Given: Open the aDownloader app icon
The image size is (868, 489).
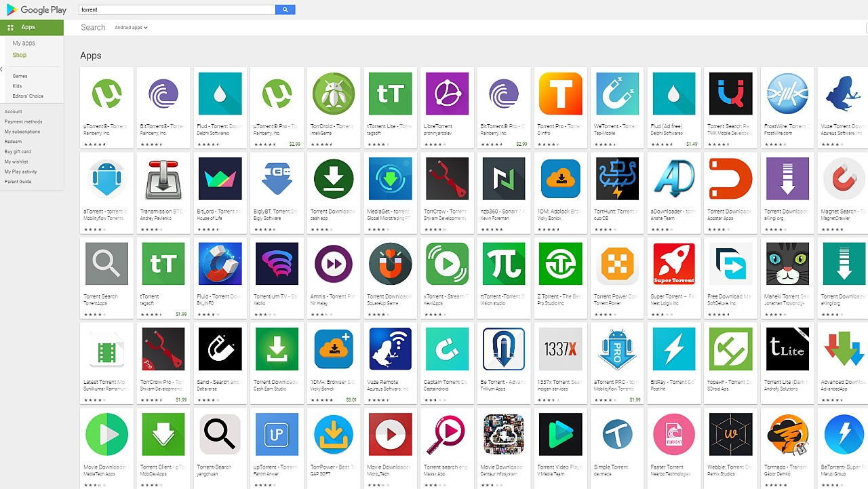Looking at the screenshot, I should click(x=674, y=178).
